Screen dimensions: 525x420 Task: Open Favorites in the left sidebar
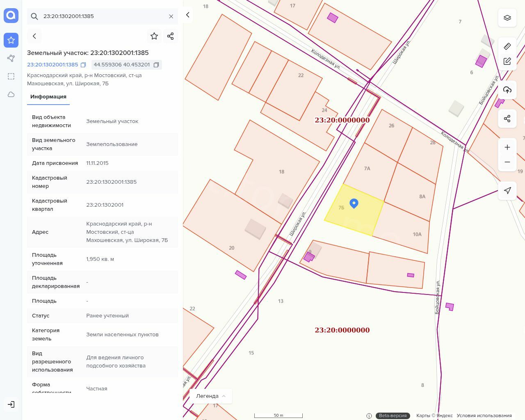pos(11,40)
